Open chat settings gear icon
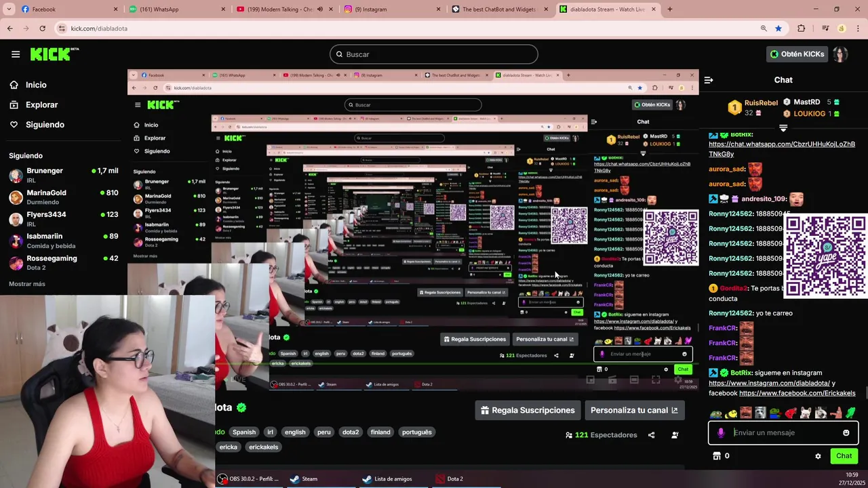This screenshot has width=868, height=488. tap(818, 456)
